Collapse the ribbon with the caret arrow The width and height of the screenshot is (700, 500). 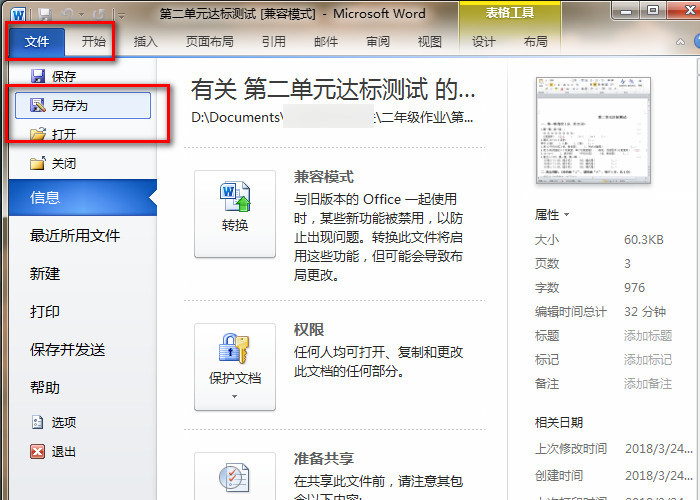click(x=680, y=42)
